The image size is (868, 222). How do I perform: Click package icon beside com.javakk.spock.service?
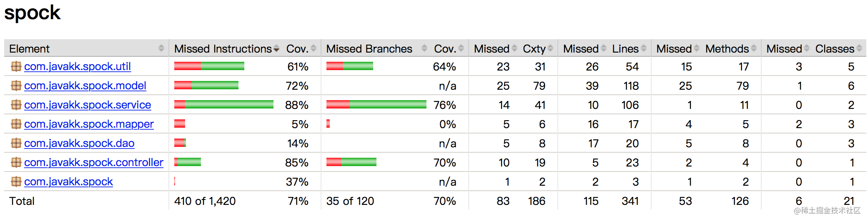[16, 105]
